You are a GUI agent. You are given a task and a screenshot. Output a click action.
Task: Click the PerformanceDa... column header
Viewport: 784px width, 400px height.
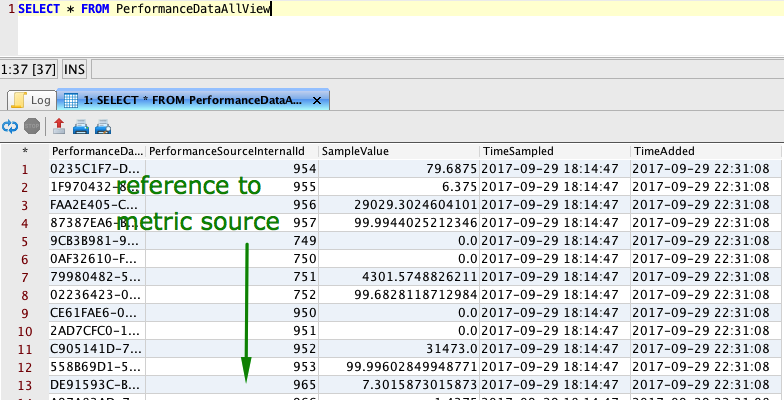tap(98, 152)
